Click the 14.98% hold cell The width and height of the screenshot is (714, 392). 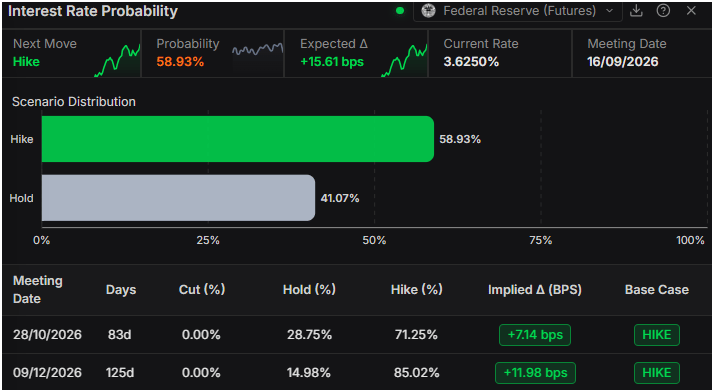click(309, 373)
